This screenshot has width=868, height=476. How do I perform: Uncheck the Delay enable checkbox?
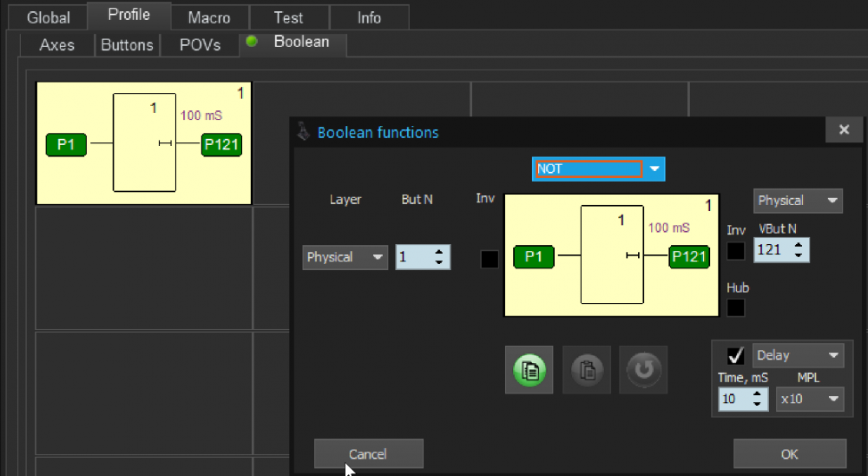coord(736,355)
